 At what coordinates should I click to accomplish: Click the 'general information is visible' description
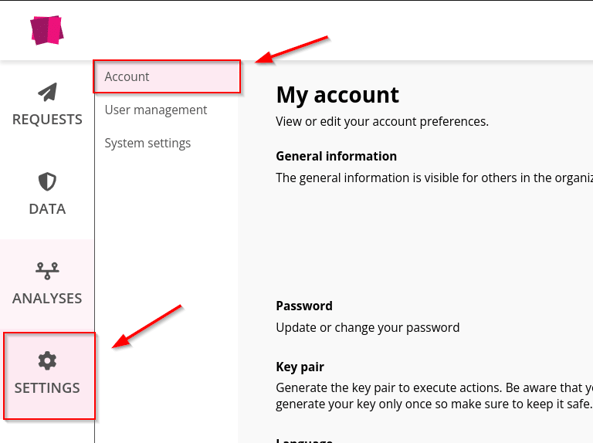click(x=434, y=178)
